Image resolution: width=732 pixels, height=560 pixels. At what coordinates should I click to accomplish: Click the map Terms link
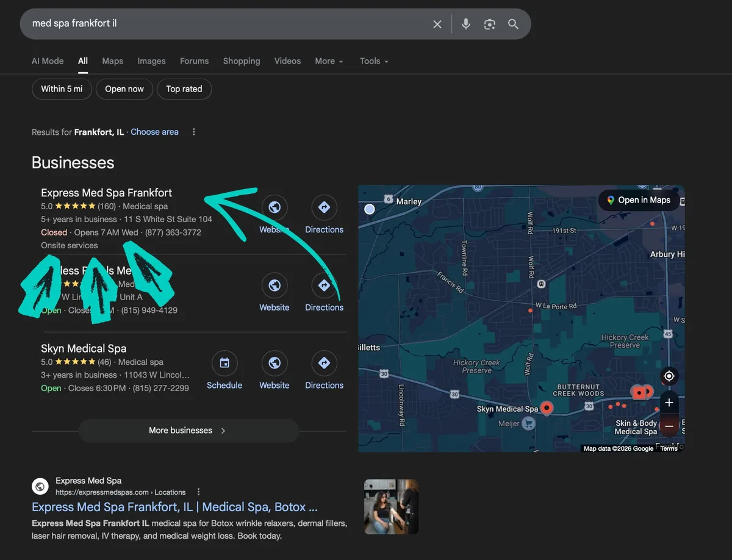[669, 448]
